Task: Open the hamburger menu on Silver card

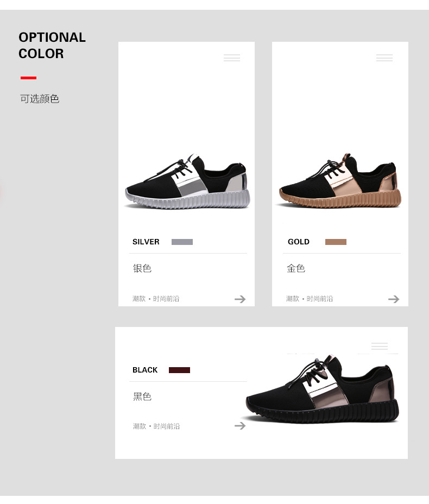Action: click(x=232, y=58)
